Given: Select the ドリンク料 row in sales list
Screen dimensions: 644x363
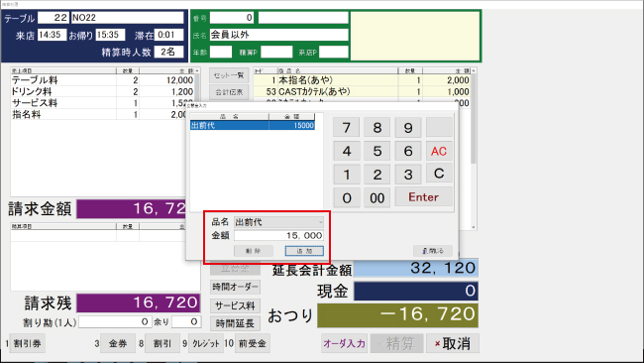Looking at the screenshot, I should pos(103,91).
